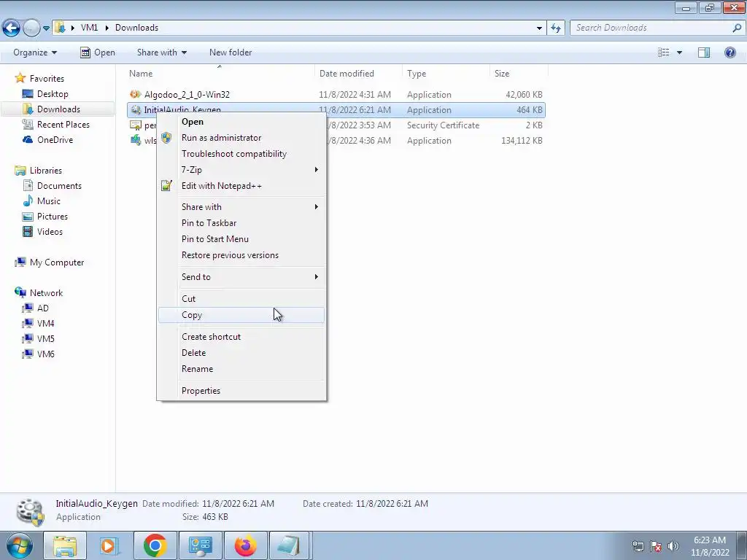The height and width of the screenshot is (560, 747).
Task: Select Downloads in Favorites
Action: 58,109
